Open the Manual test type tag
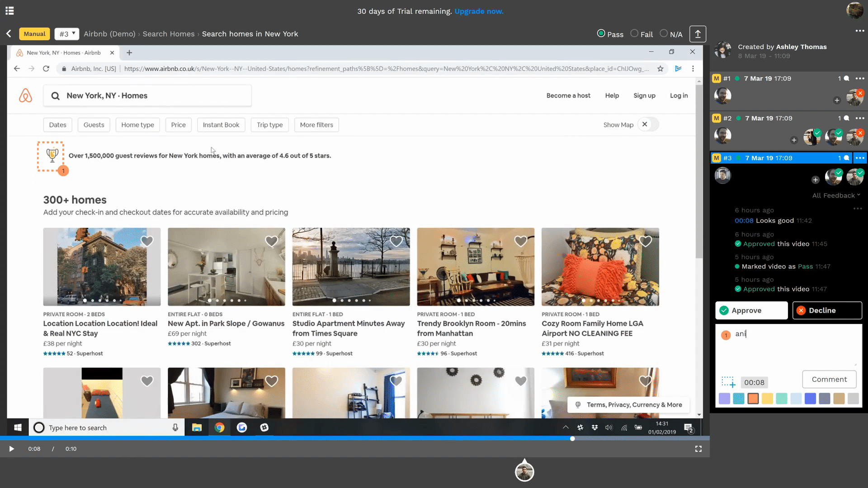The image size is (868, 488). pyautogui.click(x=34, y=34)
